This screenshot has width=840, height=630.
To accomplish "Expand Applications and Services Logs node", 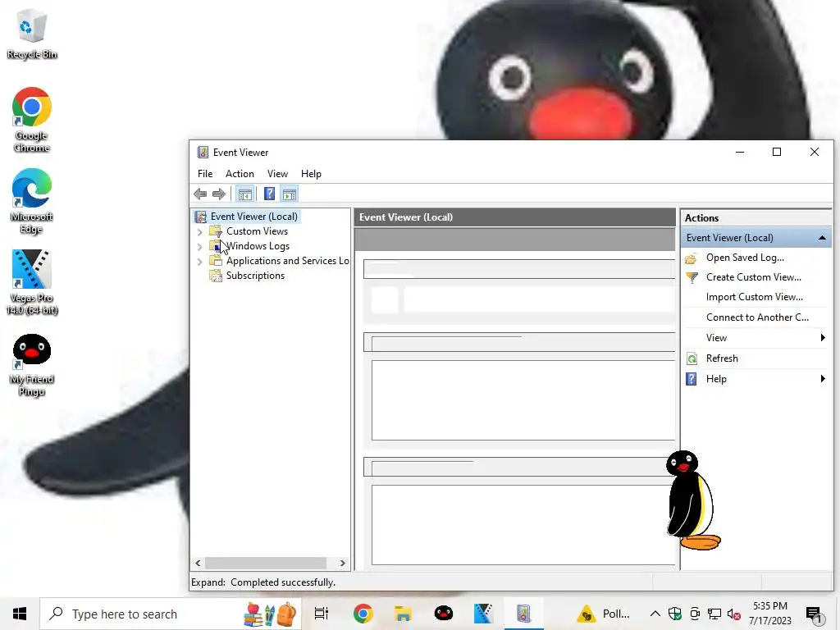I will [200, 262].
